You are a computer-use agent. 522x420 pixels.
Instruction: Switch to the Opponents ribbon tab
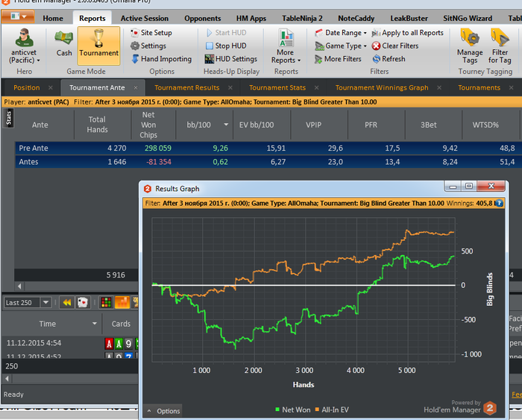coord(202,19)
